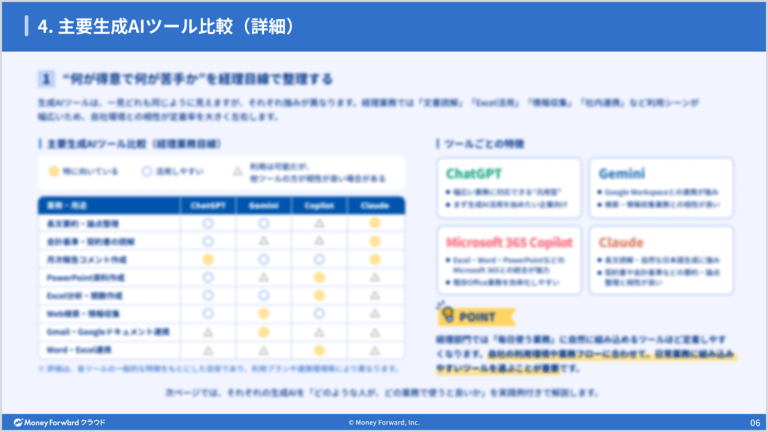Select the Claude column header
This screenshot has width=768, height=432.
pos(375,205)
